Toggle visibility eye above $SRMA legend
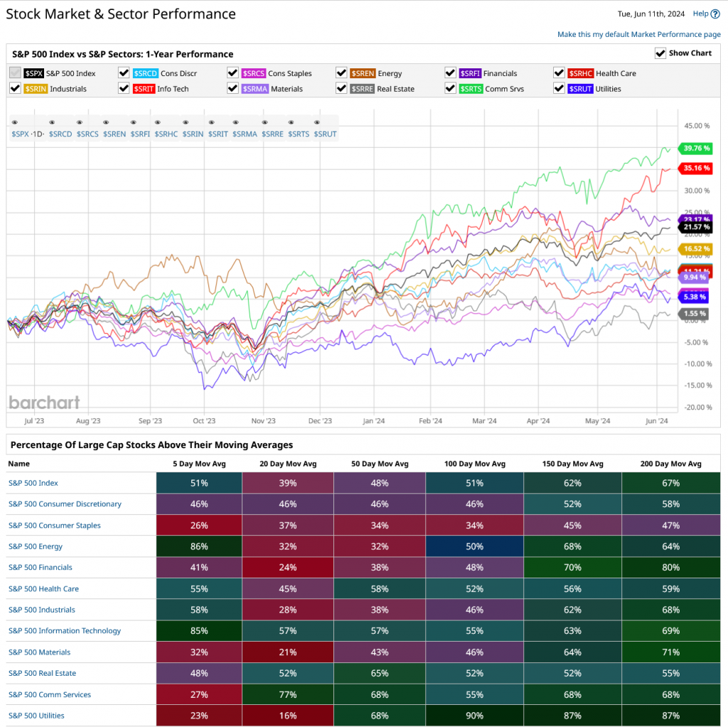The image size is (728, 727). (x=236, y=122)
